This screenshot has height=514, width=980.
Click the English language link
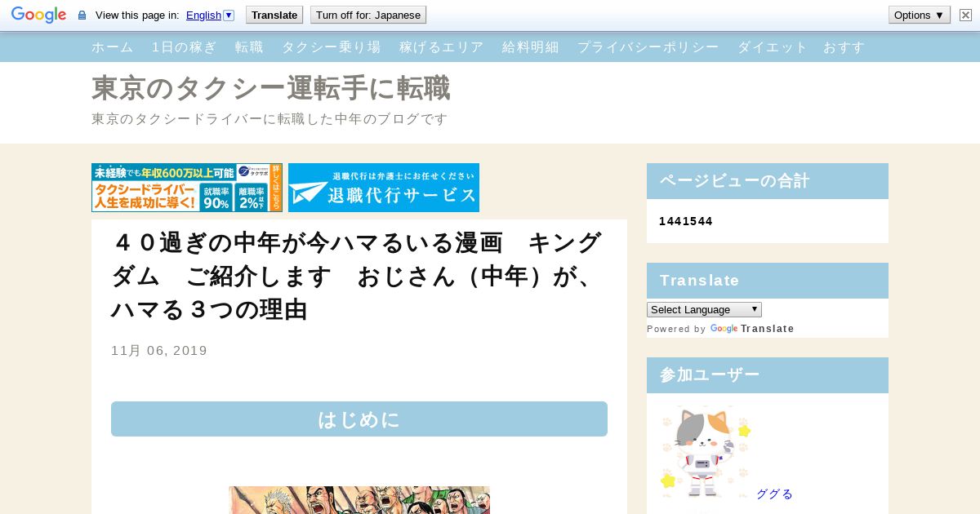(203, 15)
